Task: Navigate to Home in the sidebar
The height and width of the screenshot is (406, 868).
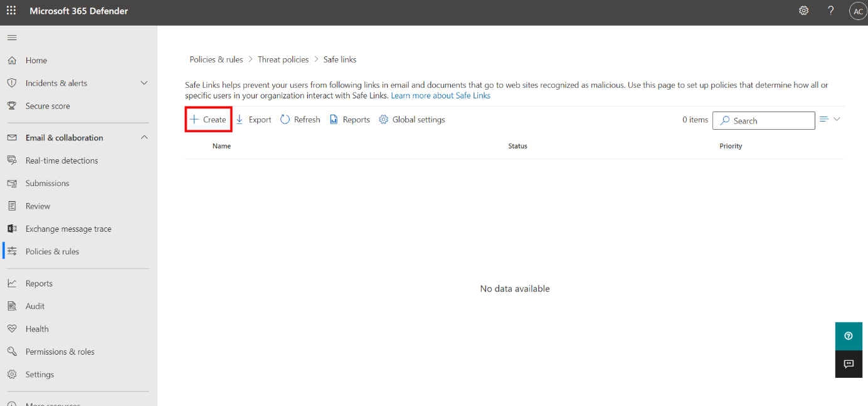Action: [36, 60]
